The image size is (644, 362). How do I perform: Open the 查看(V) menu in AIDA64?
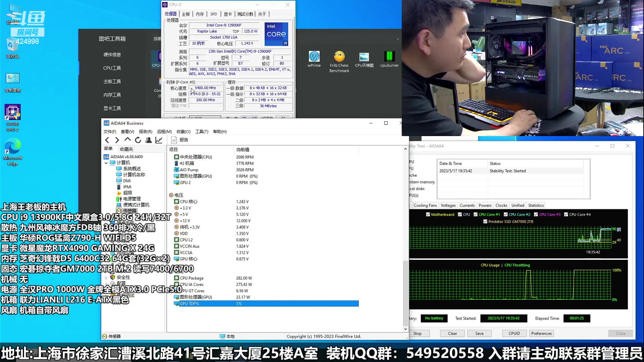127,131
